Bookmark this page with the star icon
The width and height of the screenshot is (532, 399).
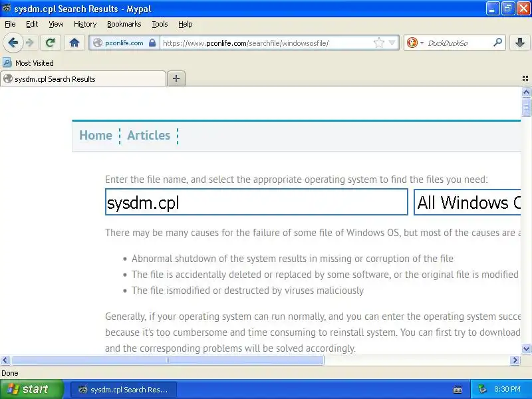tap(378, 43)
